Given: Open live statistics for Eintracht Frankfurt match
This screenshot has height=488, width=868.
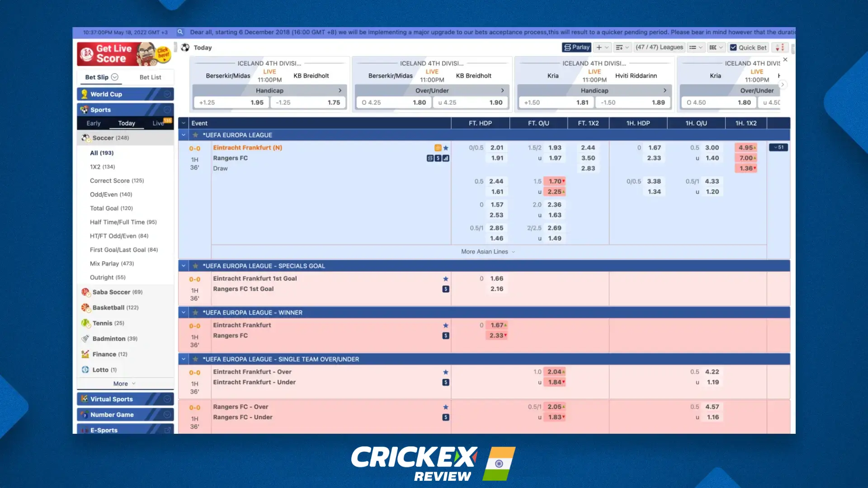Looking at the screenshot, I should tap(445, 158).
